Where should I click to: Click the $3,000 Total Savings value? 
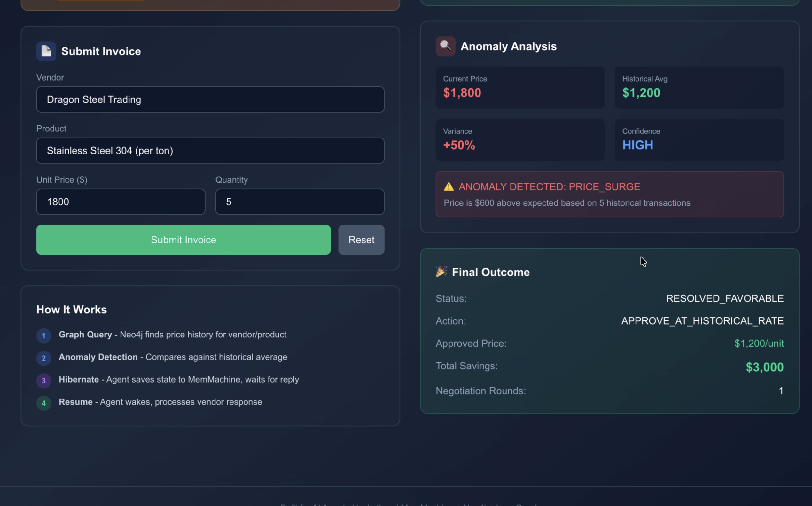764,367
